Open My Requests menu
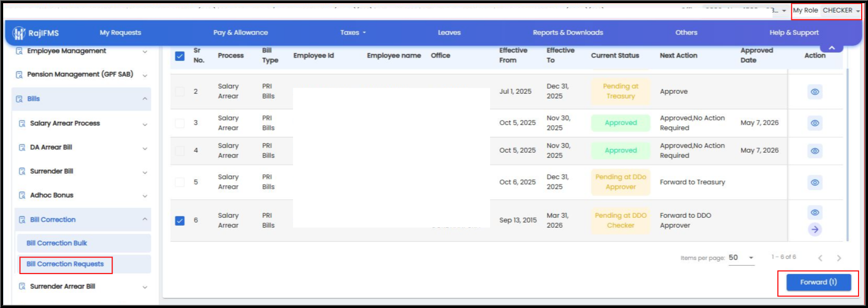Screen dimensions: 868x308 (x=120, y=32)
